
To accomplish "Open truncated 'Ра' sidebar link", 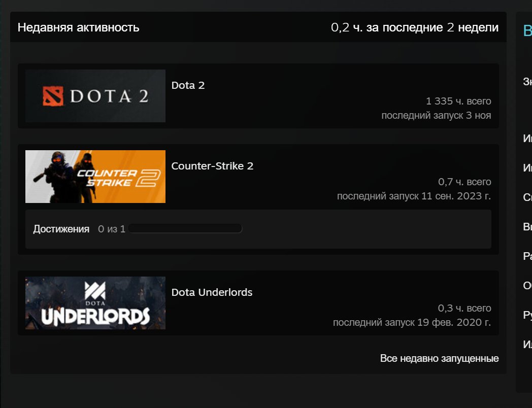I will (527, 256).
